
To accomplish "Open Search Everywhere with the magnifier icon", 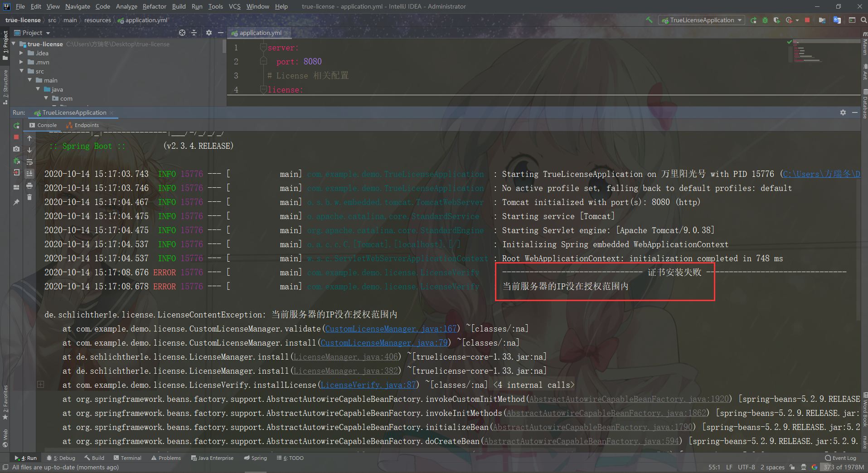I will (x=864, y=20).
